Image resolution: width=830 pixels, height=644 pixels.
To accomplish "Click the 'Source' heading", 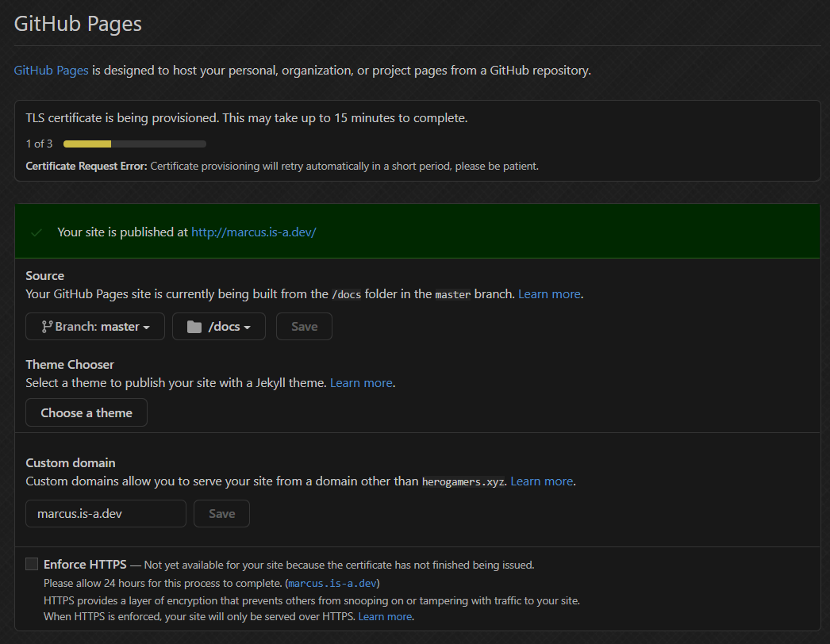I will 45,276.
